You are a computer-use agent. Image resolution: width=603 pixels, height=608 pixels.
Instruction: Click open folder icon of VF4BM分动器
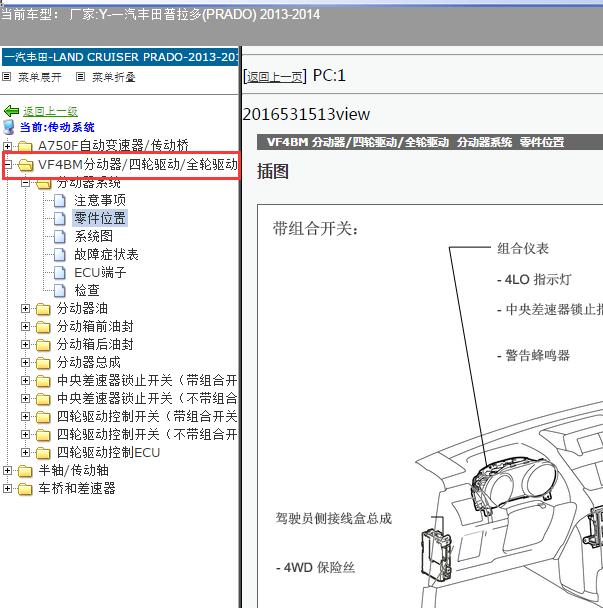tap(26, 165)
